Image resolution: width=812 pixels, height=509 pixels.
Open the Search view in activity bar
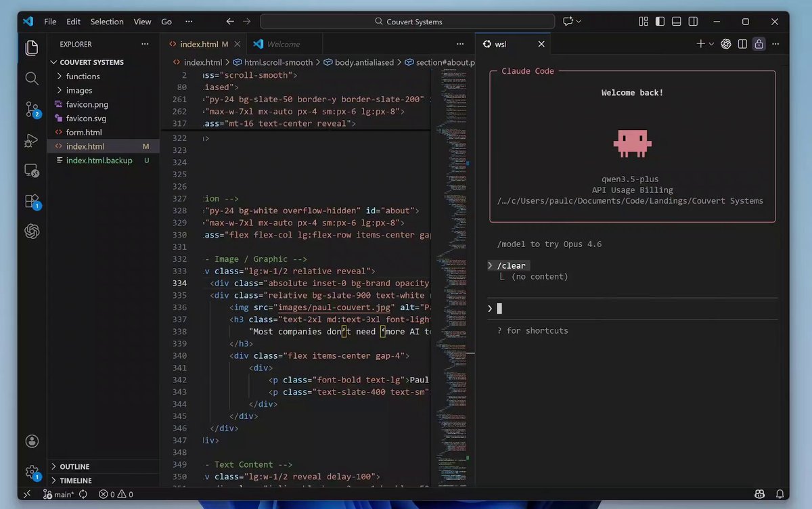[x=32, y=79]
